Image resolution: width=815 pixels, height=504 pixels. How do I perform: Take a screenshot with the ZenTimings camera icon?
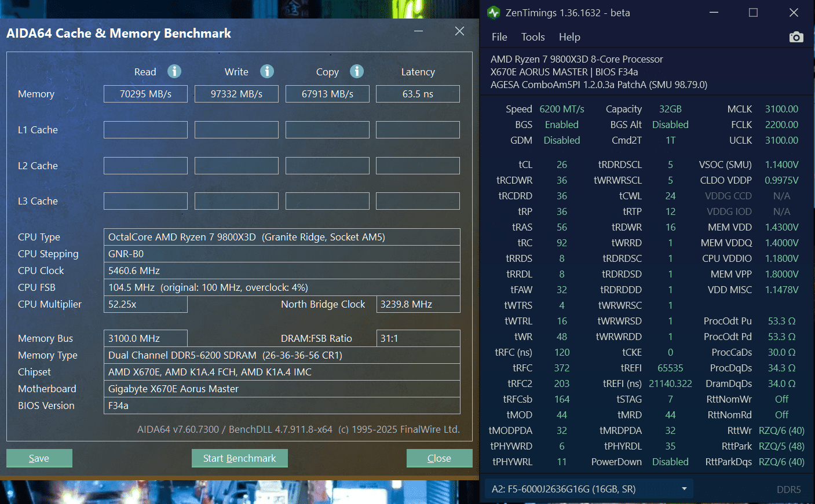pyautogui.click(x=796, y=37)
